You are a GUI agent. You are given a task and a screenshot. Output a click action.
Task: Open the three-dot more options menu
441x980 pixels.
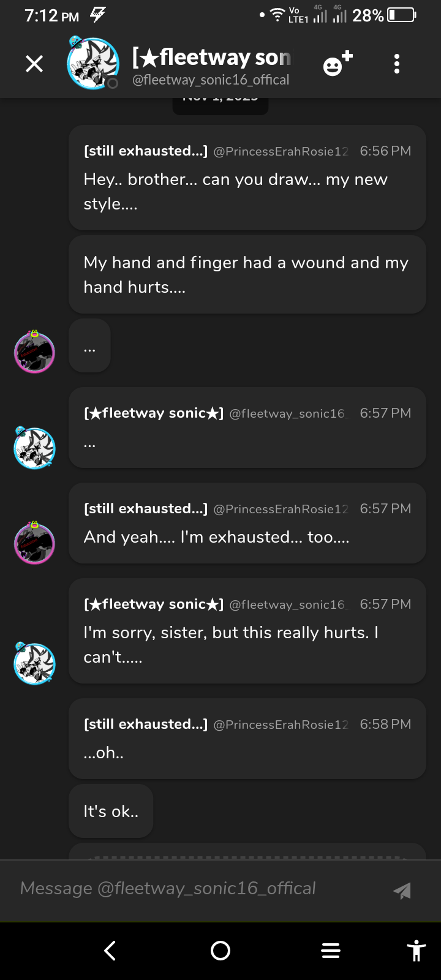397,64
